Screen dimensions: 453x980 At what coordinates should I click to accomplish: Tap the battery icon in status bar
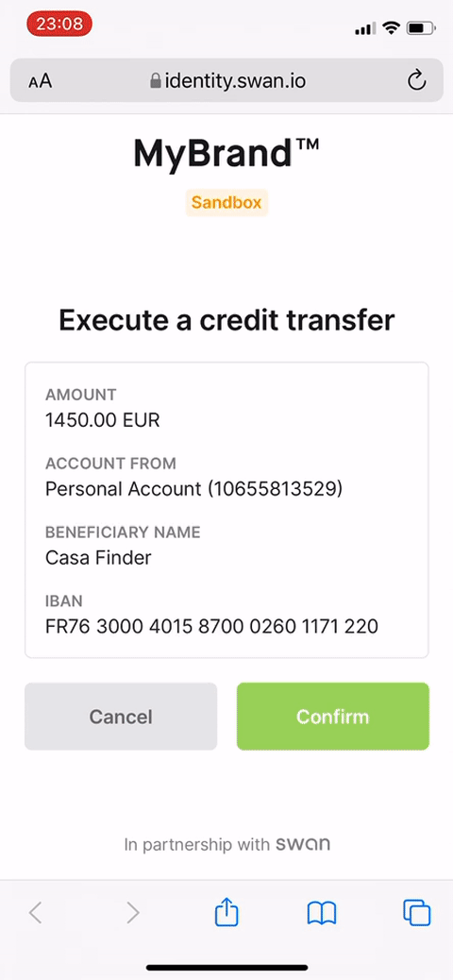(x=421, y=28)
